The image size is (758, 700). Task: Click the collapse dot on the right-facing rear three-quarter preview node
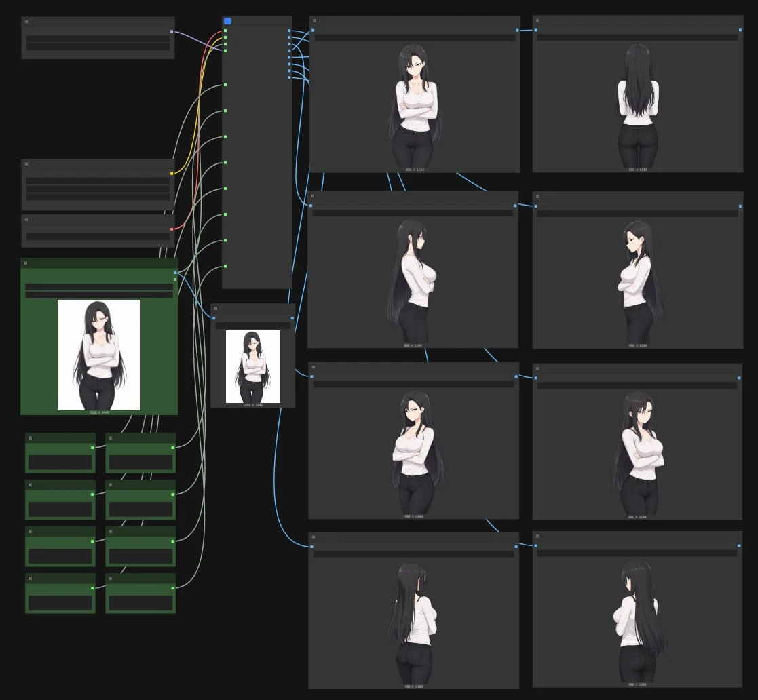(x=314, y=537)
